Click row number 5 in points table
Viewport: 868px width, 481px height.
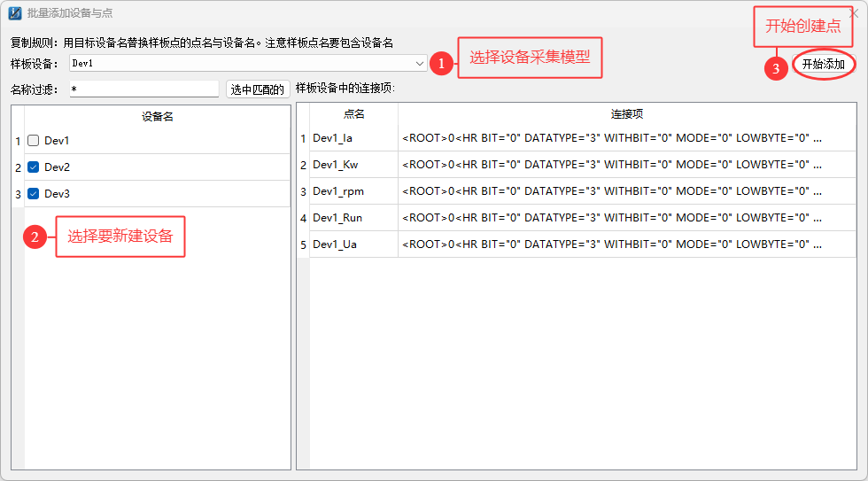303,244
